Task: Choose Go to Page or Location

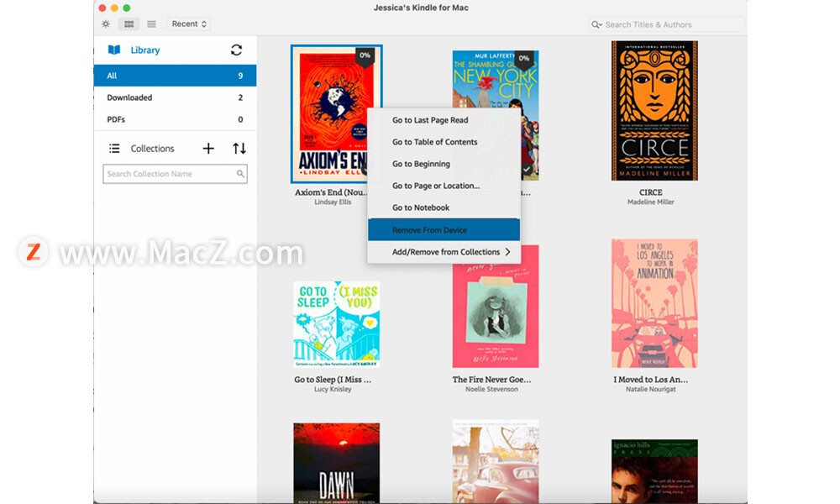Action: pyautogui.click(x=444, y=186)
